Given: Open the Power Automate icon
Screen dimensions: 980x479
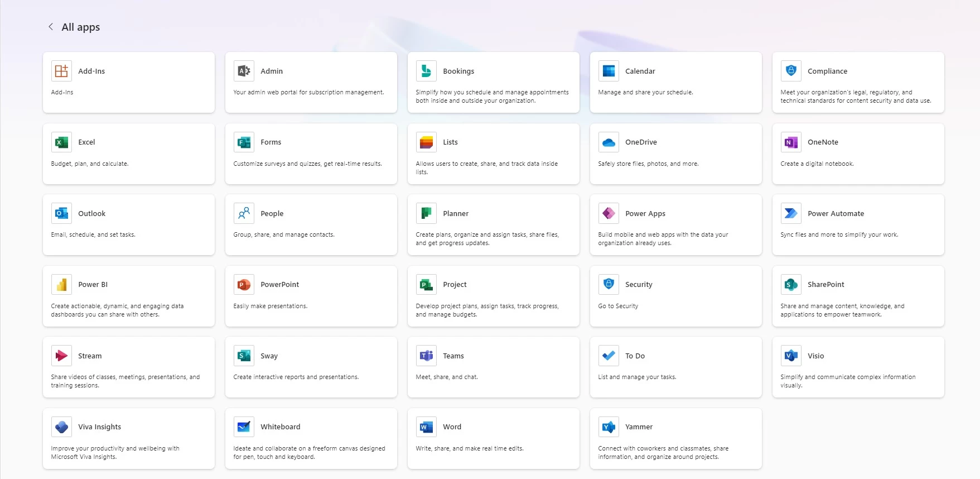Looking at the screenshot, I should pos(791,213).
